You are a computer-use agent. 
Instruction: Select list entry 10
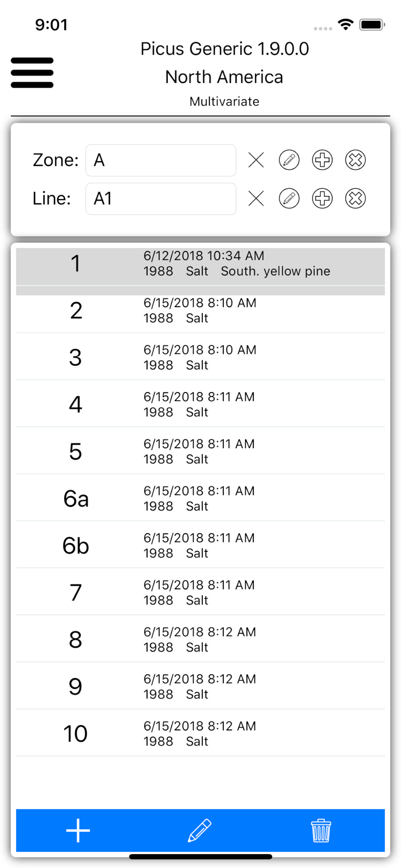200,733
